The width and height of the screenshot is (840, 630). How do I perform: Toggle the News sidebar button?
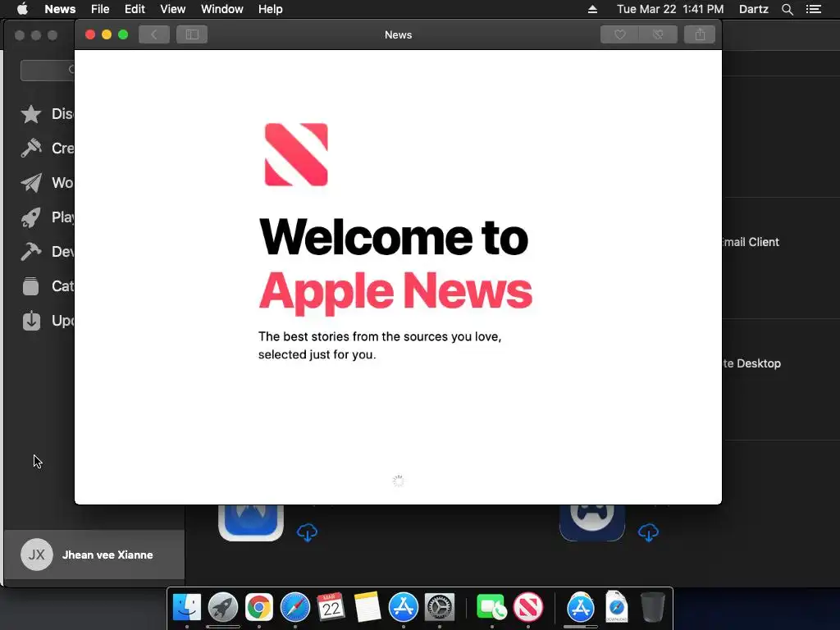tap(192, 34)
